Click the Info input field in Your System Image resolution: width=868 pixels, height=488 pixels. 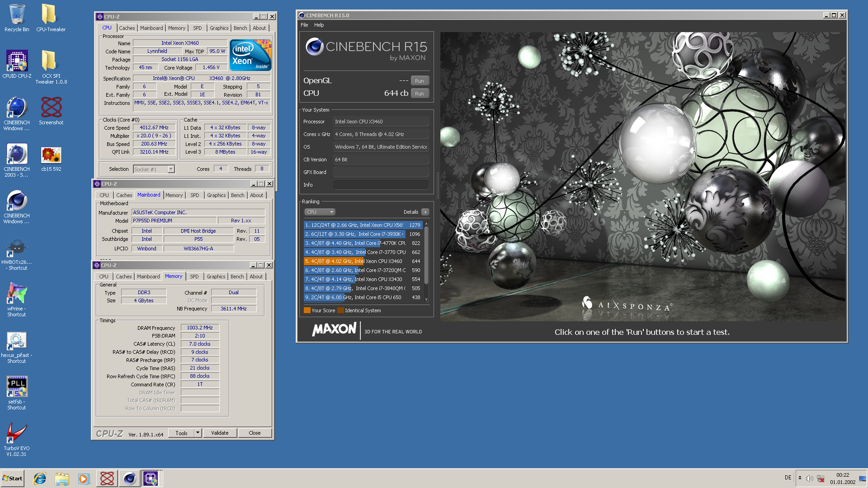[381, 185]
